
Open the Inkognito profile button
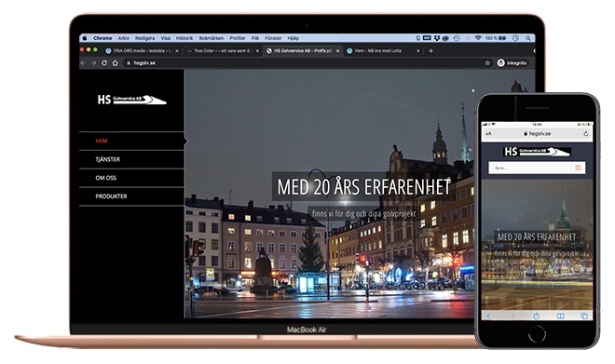coord(512,63)
